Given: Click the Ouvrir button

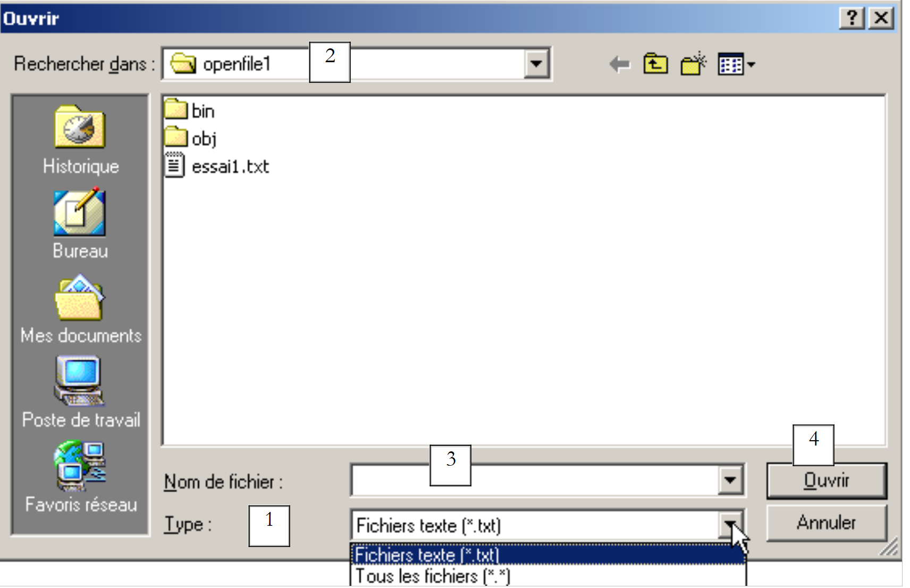Looking at the screenshot, I should pos(827,481).
